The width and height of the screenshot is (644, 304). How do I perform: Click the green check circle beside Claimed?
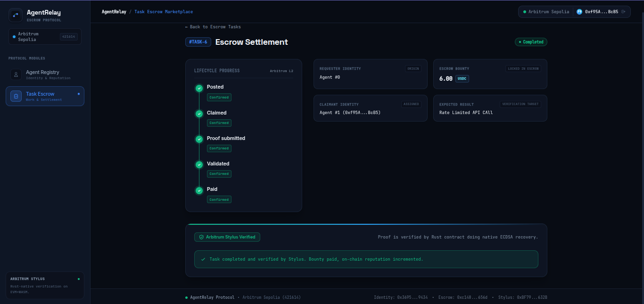199,114
